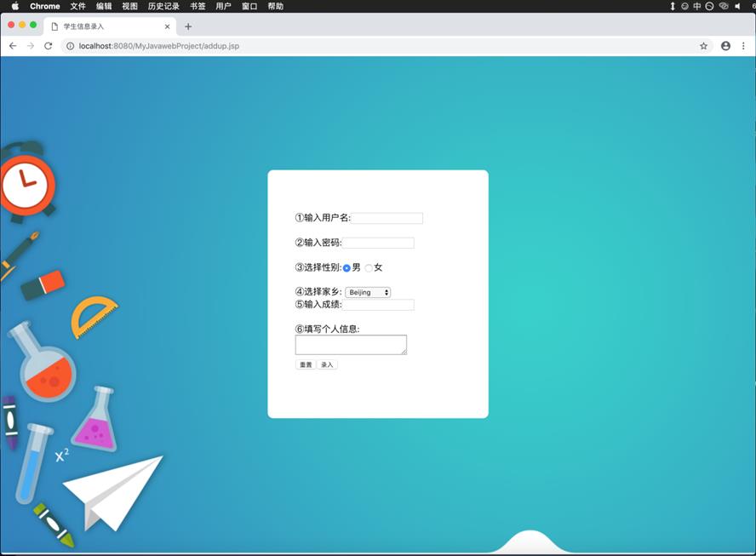Click the volume icon in the menu bar
Screen dimensions: 756x556
tap(738, 6)
